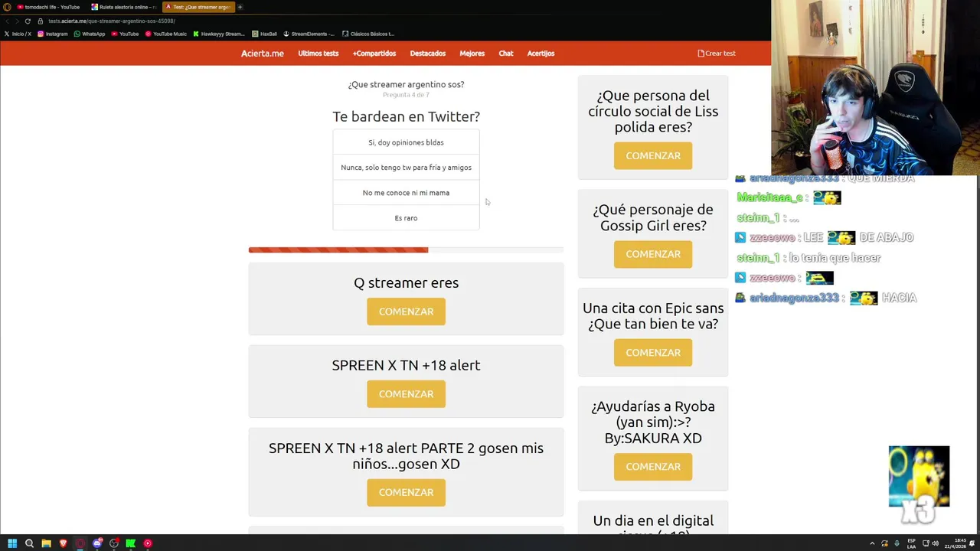
Task: Click the quiz progress bar
Action: click(406, 249)
